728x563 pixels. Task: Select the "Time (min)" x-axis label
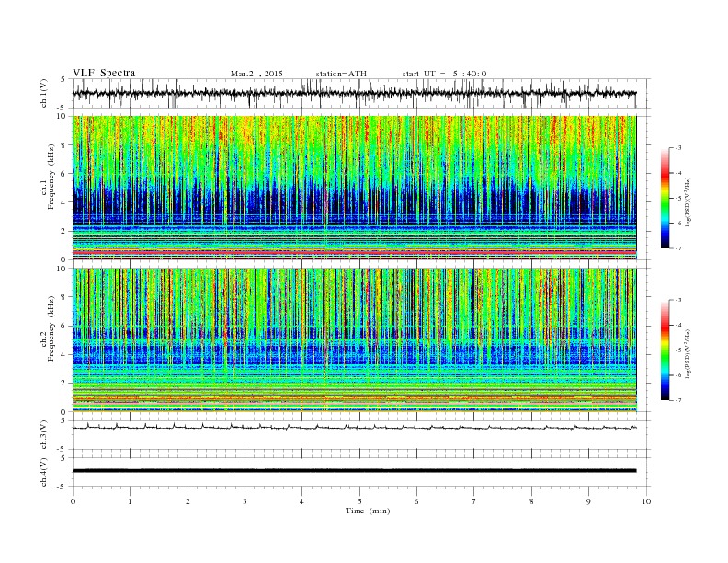tap(368, 511)
